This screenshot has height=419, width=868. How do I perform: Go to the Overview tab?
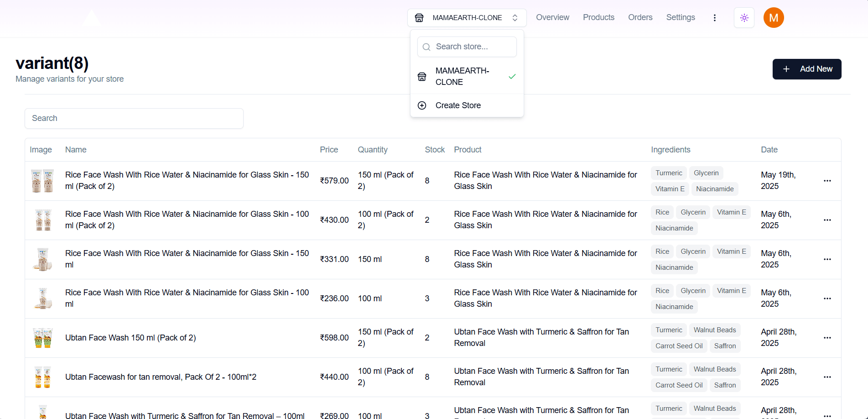tap(552, 17)
